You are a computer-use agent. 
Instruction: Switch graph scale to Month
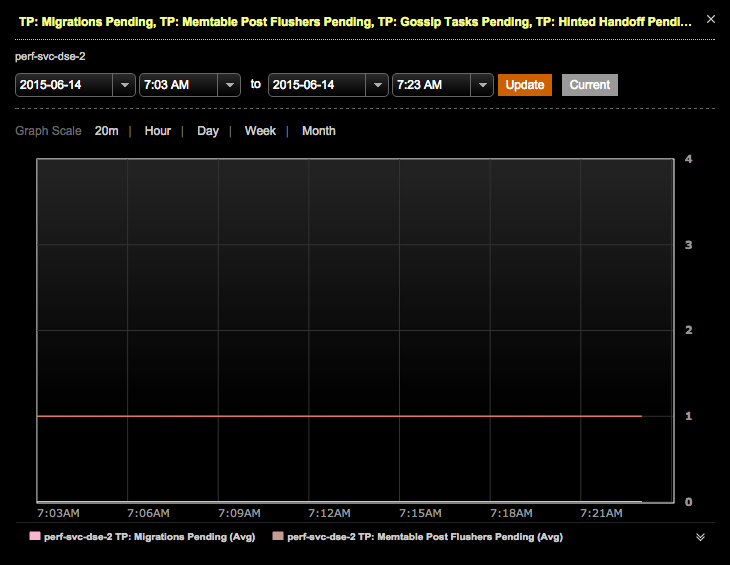[319, 131]
